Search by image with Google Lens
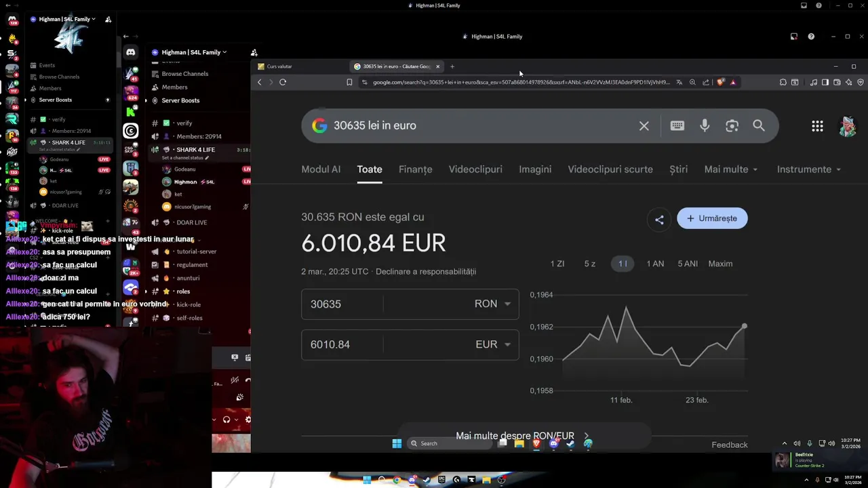Image resolution: width=868 pixels, height=488 pixels. [732, 125]
